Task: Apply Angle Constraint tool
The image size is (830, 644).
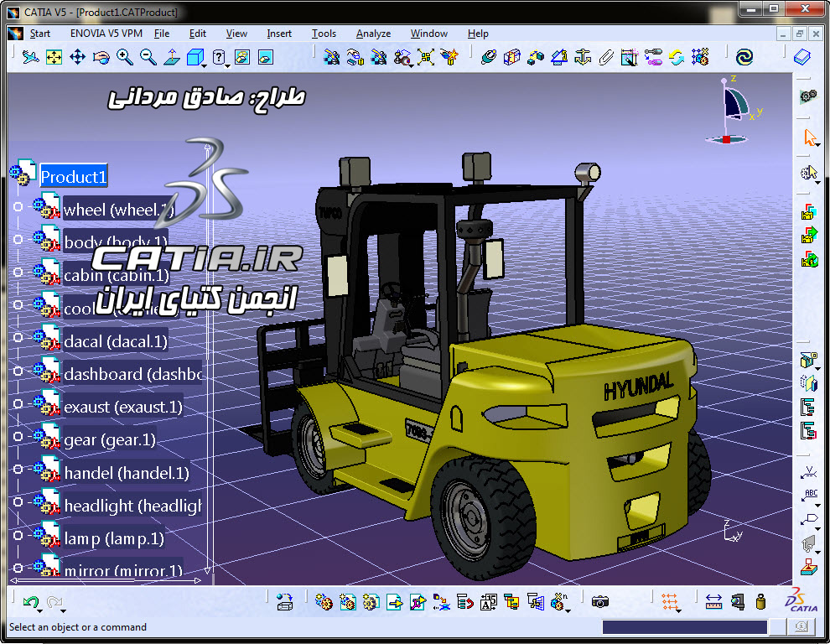Action: 559,57
